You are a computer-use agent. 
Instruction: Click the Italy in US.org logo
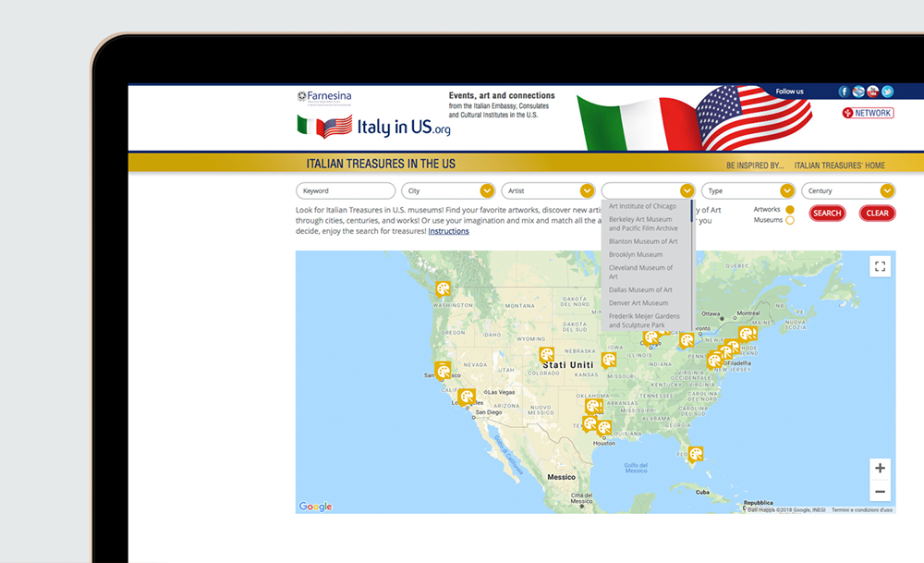[x=373, y=127]
